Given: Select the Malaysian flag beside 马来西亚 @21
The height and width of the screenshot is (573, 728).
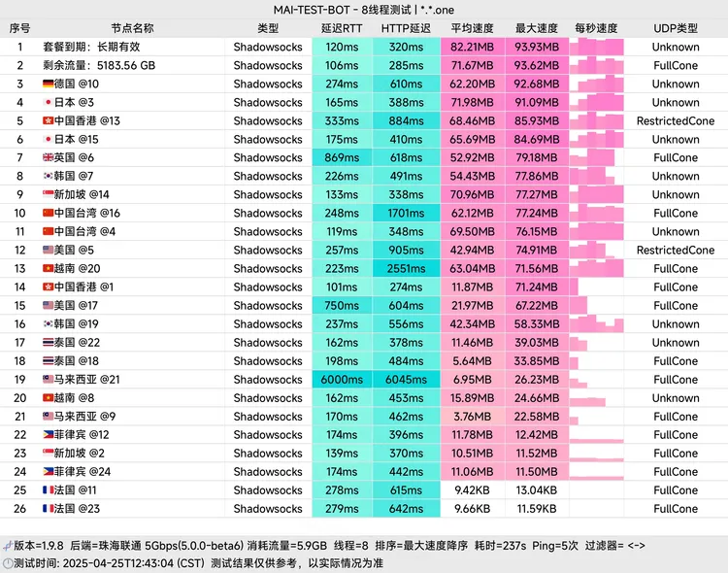Looking at the screenshot, I should (x=48, y=379).
